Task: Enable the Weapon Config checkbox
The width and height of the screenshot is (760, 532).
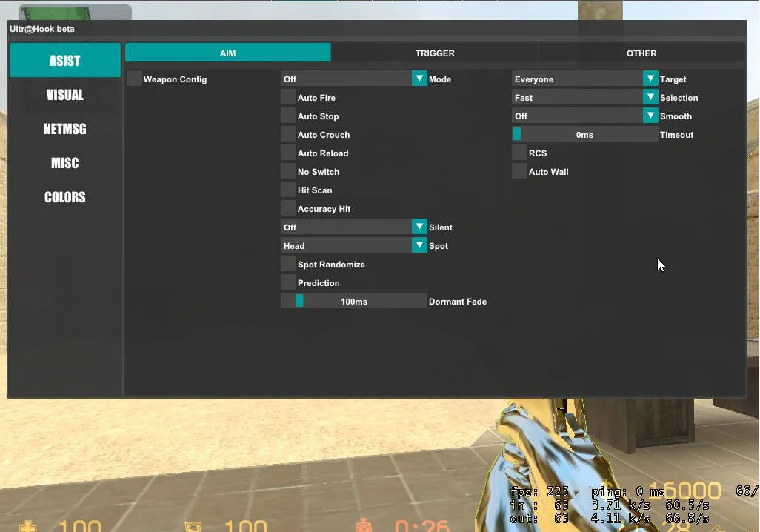Action: 134,79
